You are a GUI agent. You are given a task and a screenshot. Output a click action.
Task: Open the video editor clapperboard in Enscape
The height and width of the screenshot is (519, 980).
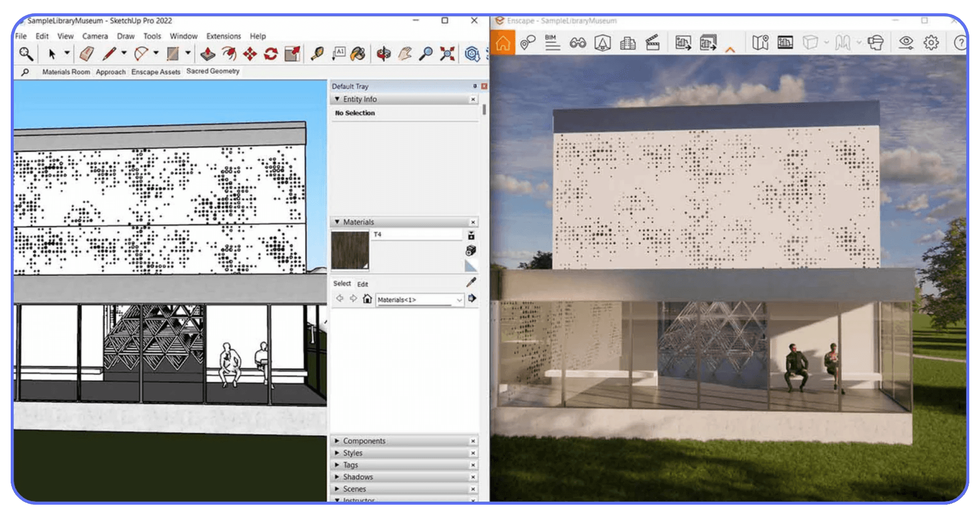click(653, 43)
